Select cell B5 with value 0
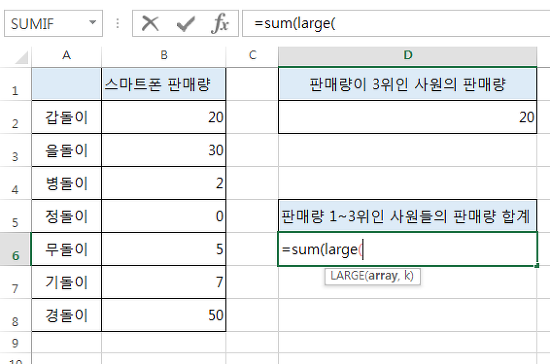Image resolution: width=550 pixels, height=364 pixels. 163,216
